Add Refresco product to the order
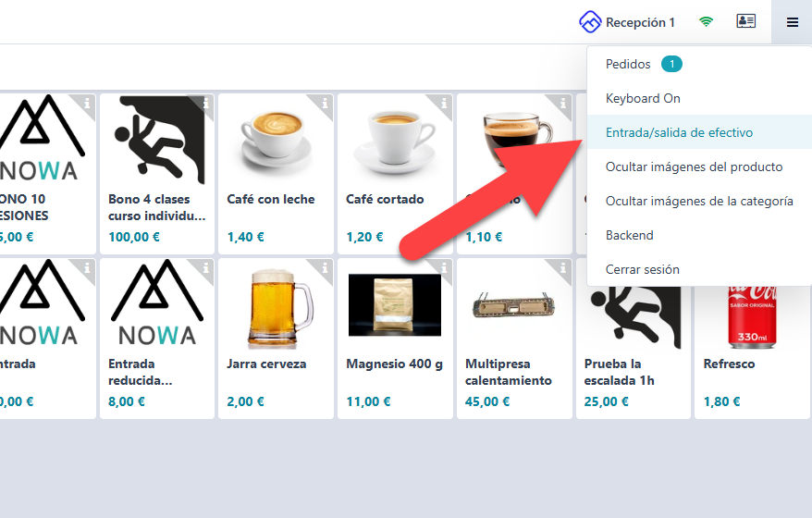 coord(751,339)
